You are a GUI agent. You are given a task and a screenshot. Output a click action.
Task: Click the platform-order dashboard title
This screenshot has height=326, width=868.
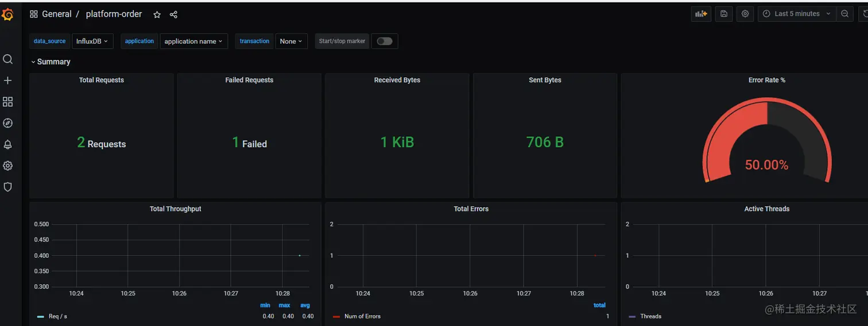(114, 14)
